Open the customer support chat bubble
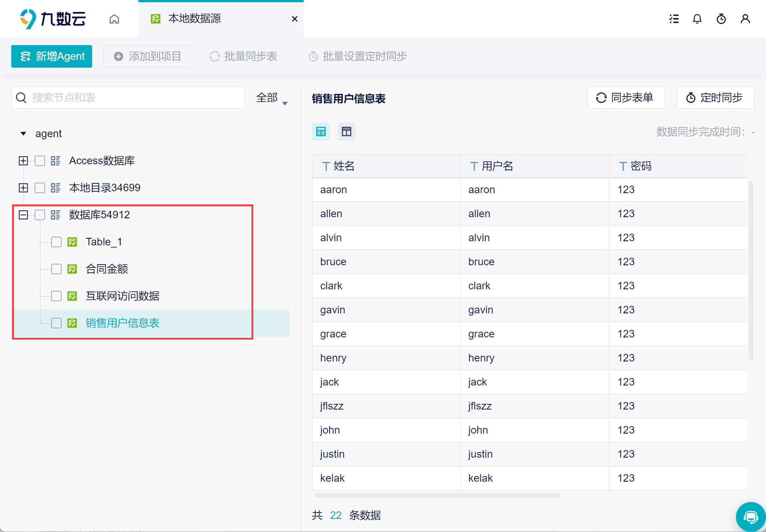The height and width of the screenshot is (532, 766). pos(750,517)
